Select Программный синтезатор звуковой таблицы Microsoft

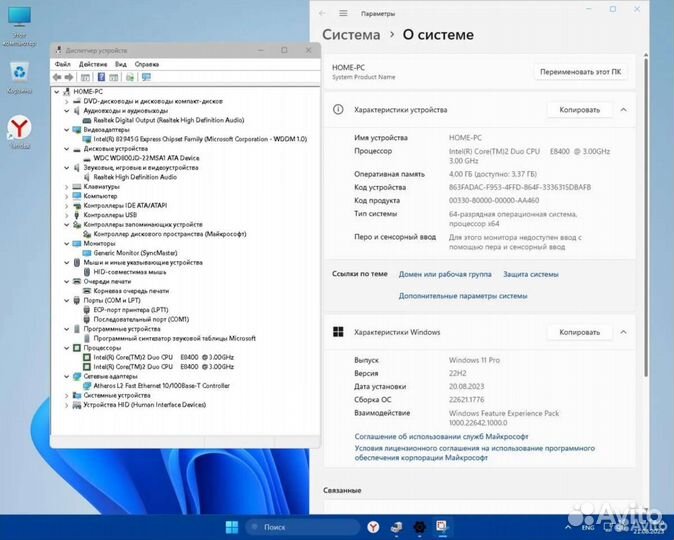[x=175, y=338]
